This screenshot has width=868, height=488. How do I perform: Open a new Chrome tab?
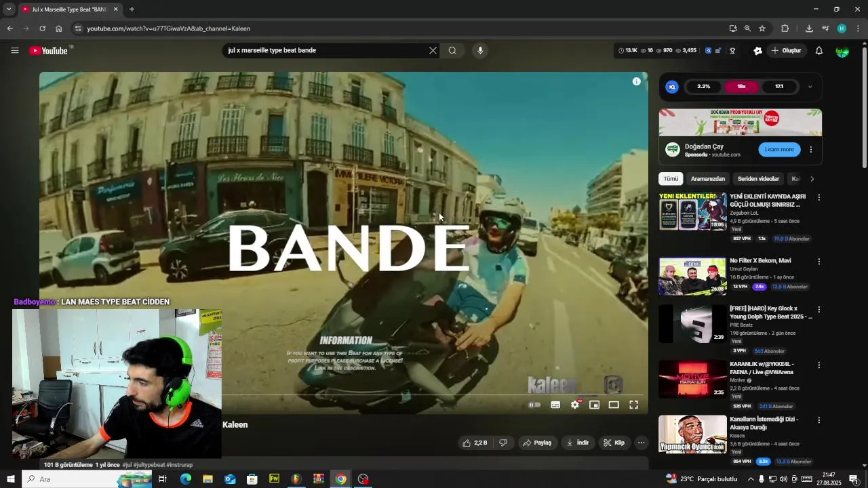132,9
